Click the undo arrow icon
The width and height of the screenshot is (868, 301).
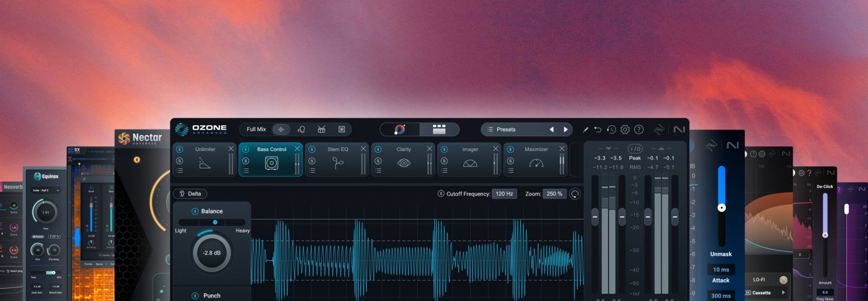tap(597, 130)
